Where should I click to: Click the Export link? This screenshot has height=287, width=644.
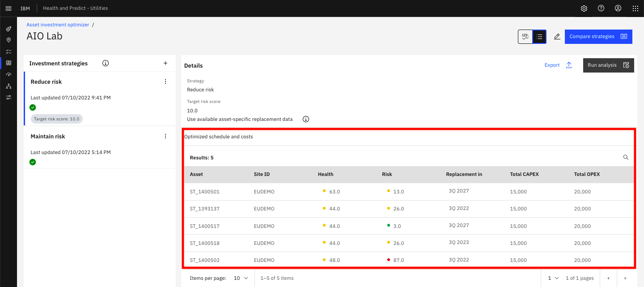click(x=552, y=65)
